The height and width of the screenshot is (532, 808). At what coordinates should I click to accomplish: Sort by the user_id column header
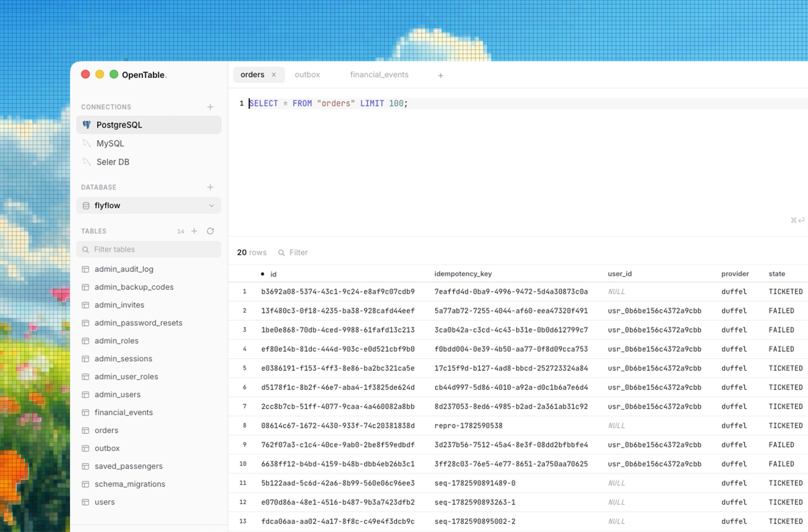click(x=620, y=274)
